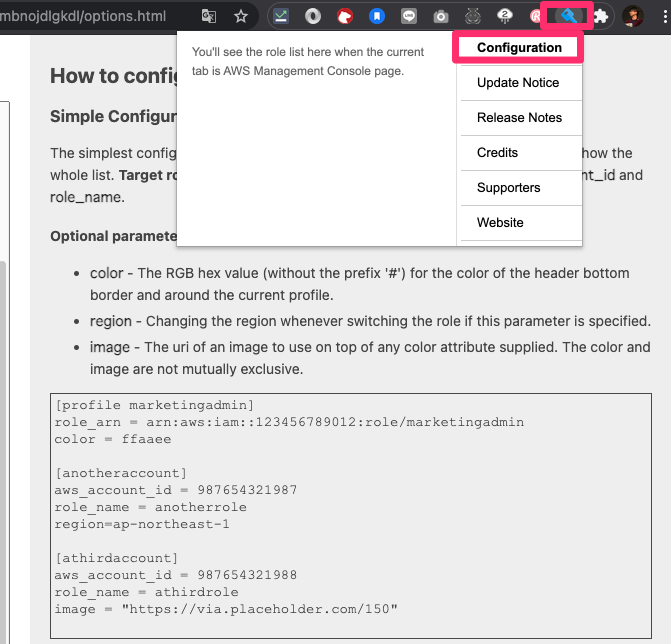
Task: Select Configuration in the extension popup
Action: [x=519, y=47]
